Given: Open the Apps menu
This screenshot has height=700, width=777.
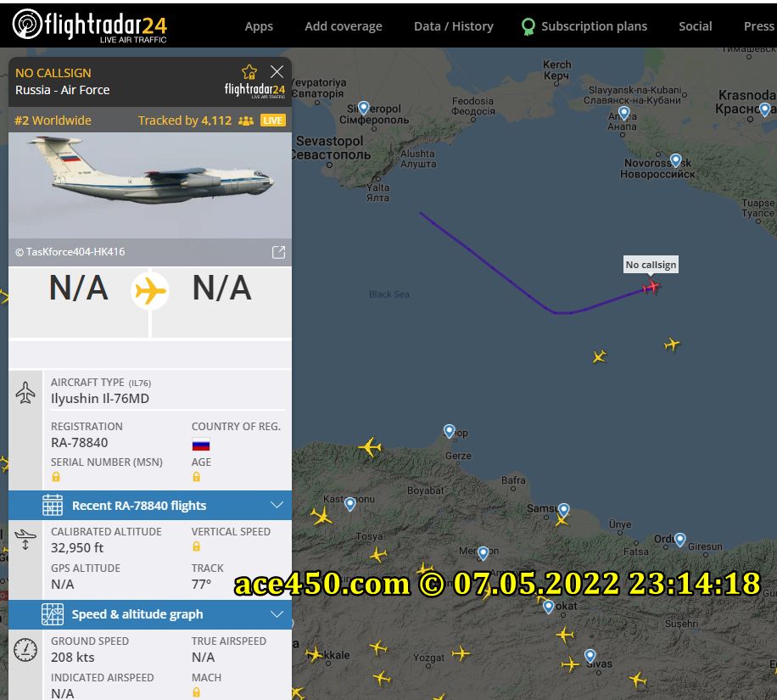Looking at the screenshot, I should coord(259,26).
